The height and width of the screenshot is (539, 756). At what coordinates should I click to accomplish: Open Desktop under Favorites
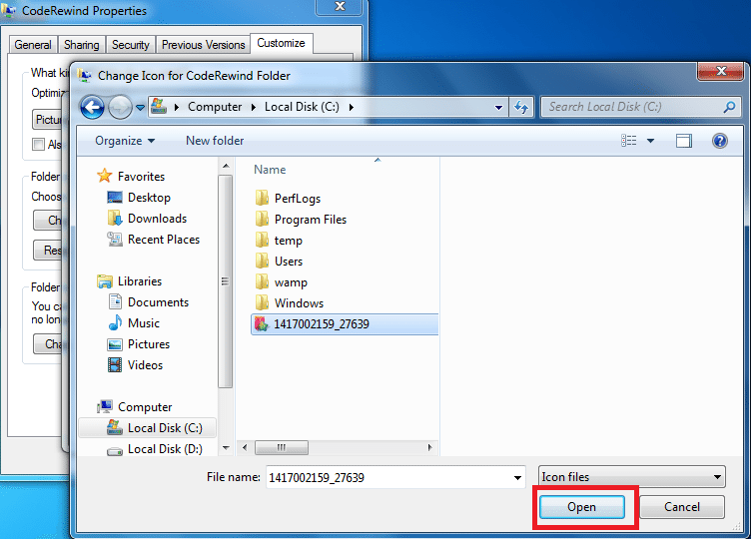(149, 198)
